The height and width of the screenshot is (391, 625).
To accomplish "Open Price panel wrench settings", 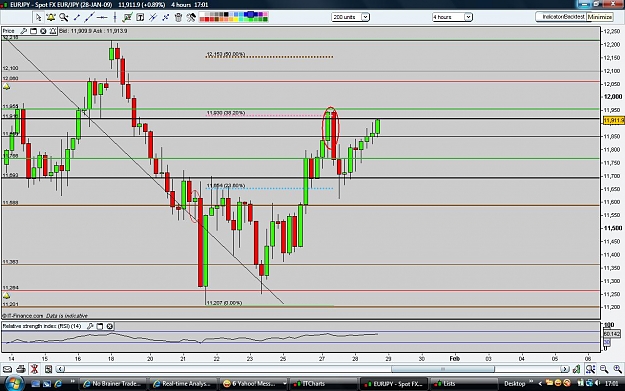I will [24, 31].
